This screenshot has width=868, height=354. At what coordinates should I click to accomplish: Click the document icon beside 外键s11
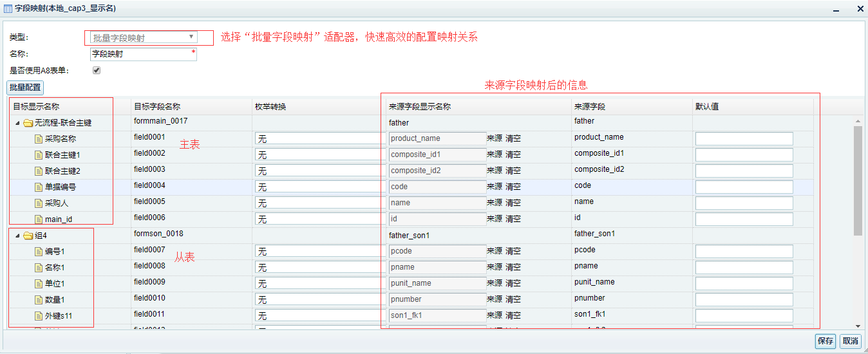coord(39,316)
